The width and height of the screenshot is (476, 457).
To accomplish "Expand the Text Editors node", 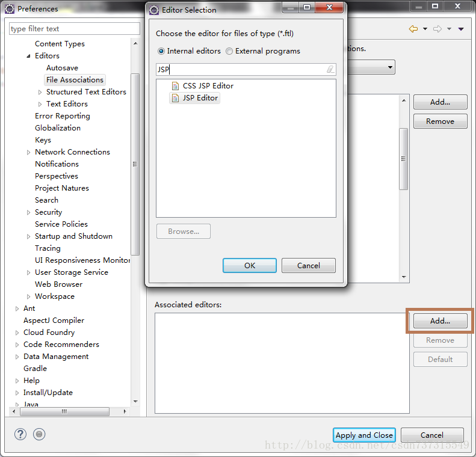I will coord(40,104).
